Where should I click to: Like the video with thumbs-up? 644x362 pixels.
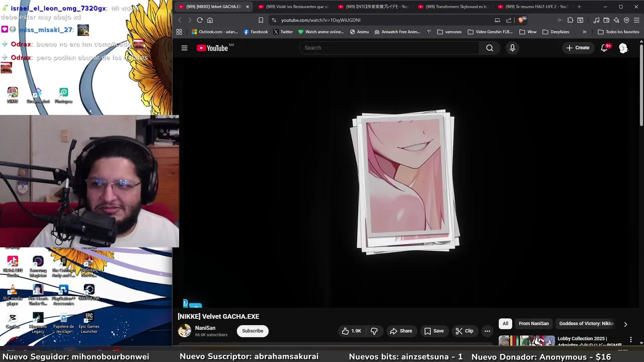[x=351, y=331]
